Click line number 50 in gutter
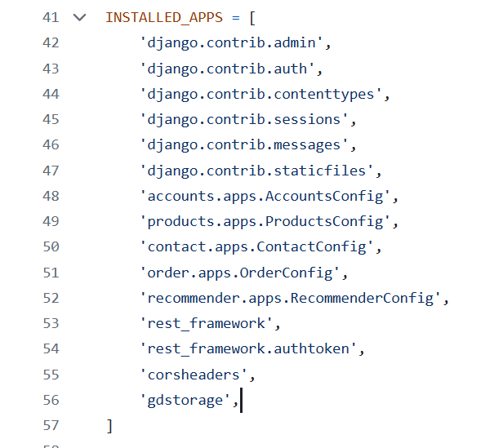The image size is (503, 448). point(51,247)
